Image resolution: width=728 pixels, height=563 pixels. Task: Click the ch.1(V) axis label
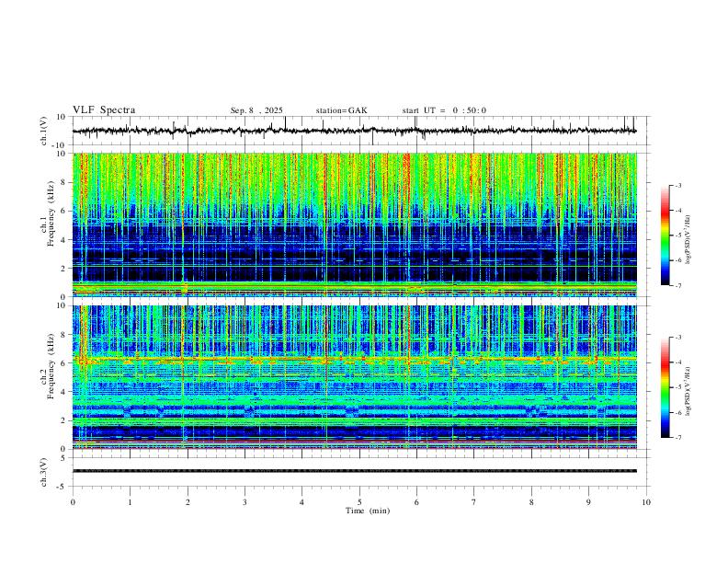point(44,131)
